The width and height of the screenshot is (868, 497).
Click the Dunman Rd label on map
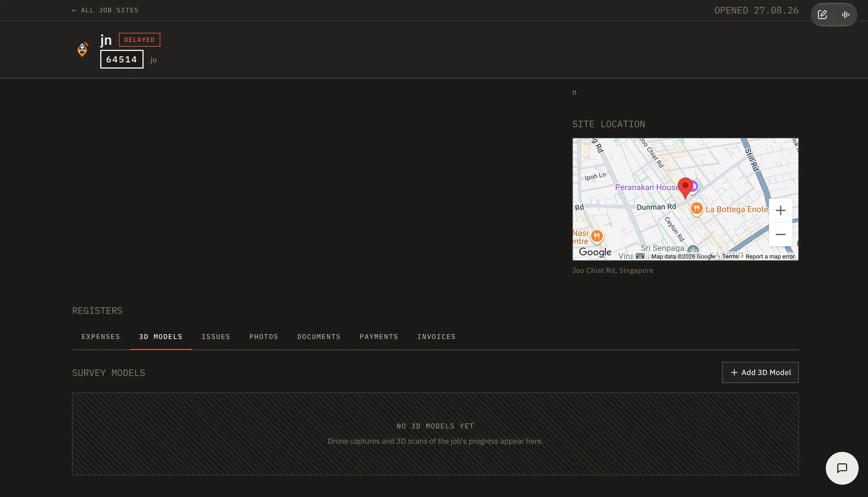tap(656, 207)
